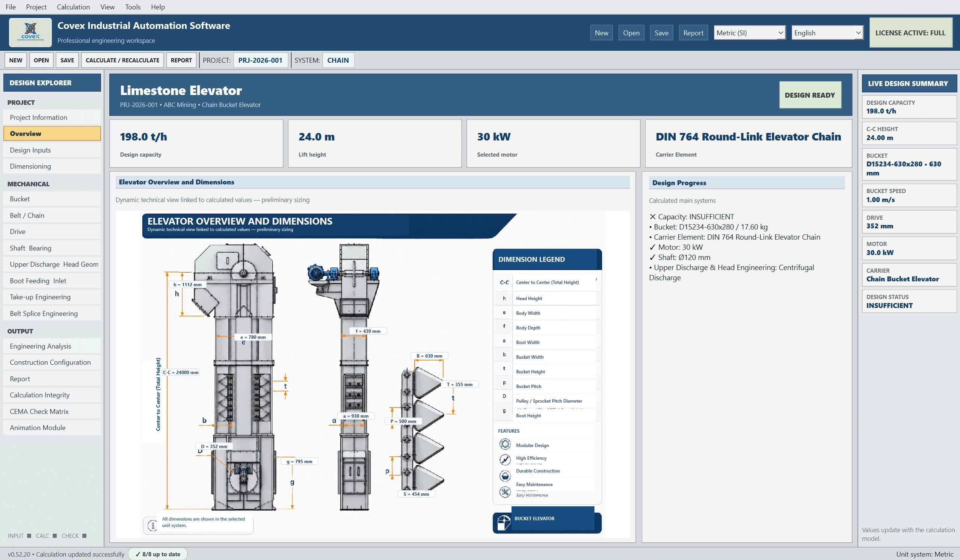
Task: Open the View menu
Action: point(107,7)
